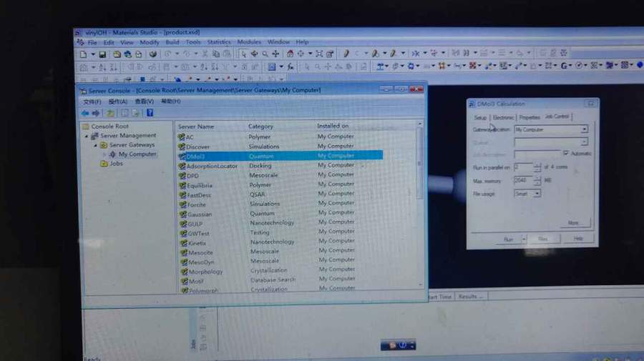This screenshot has width=644, height=361.
Task: Click the Back arrow in Server Console
Action: [85, 113]
